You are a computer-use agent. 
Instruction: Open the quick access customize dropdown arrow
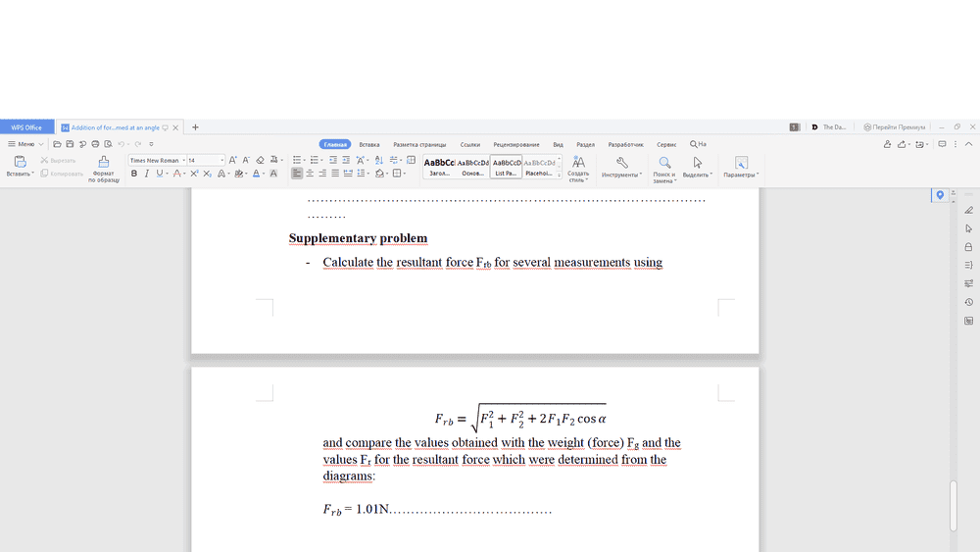(x=151, y=144)
